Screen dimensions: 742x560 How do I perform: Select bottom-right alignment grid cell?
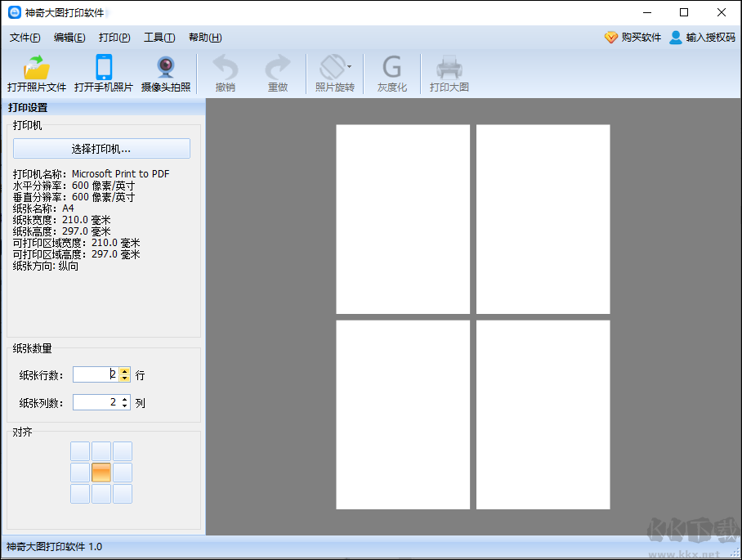pos(123,494)
